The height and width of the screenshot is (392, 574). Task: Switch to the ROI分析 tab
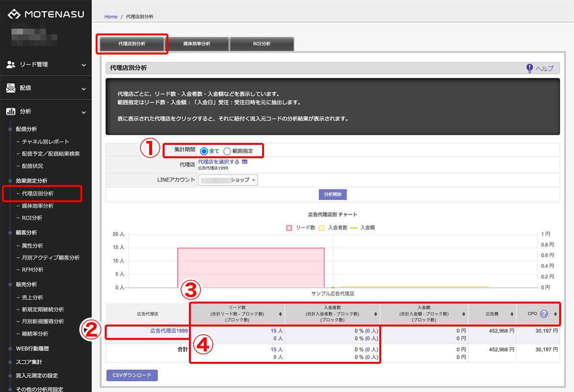(x=262, y=44)
